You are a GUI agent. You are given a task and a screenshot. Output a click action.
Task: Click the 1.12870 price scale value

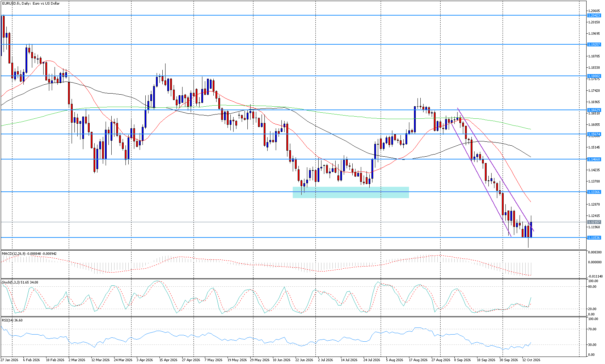point(594,205)
